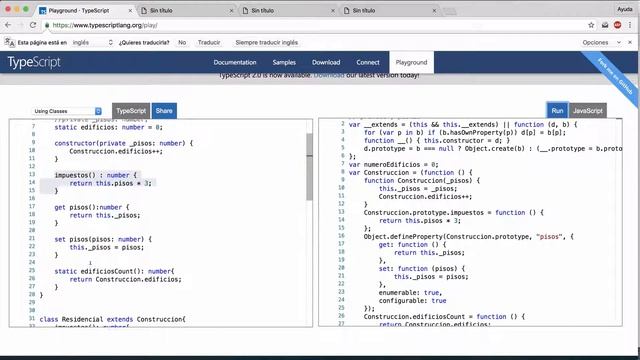
Task: Switch to the third Sin título tab
Action: point(390,11)
